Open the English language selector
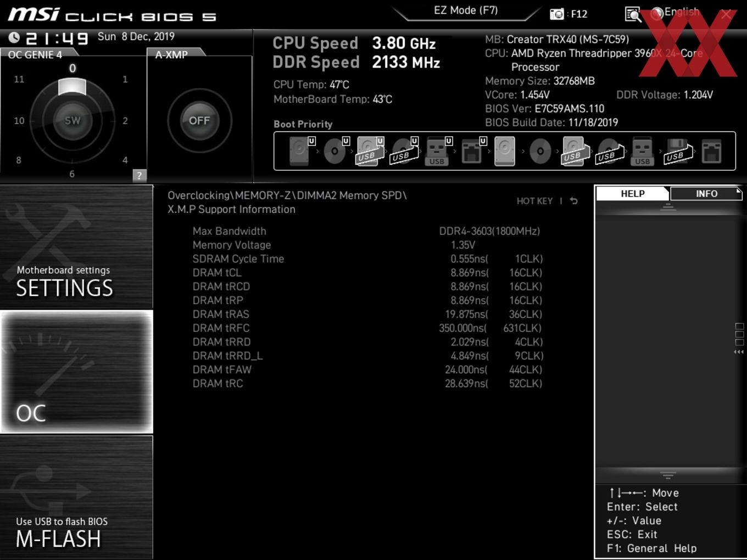 [676, 12]
